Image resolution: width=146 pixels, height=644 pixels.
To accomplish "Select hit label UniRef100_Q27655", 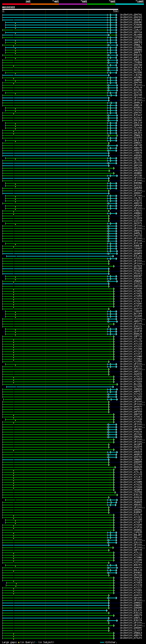I will [x=131, y=387].
